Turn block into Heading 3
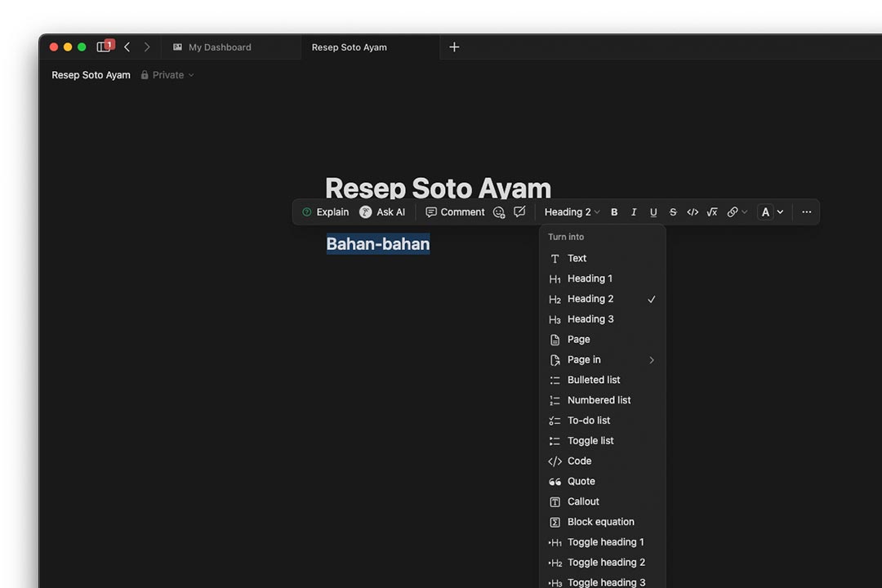The image size is (882, 588). 603,319
